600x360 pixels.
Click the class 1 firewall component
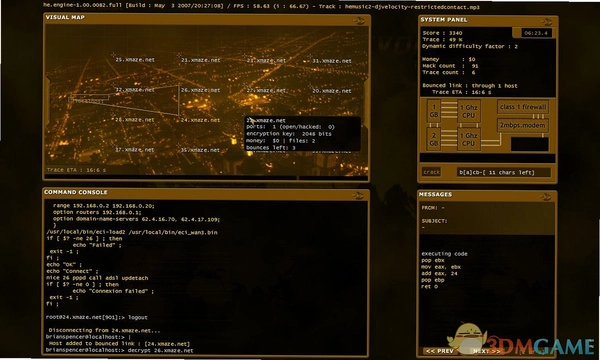point(523,107)
